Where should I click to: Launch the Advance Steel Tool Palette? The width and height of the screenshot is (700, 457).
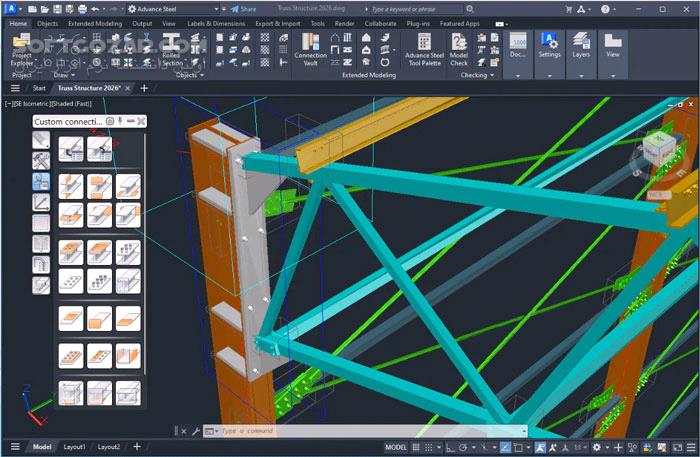tap(425, 51)
